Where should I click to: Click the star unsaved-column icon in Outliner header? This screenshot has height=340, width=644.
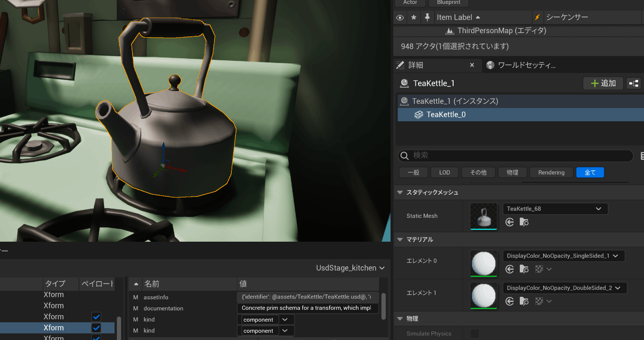414,17
